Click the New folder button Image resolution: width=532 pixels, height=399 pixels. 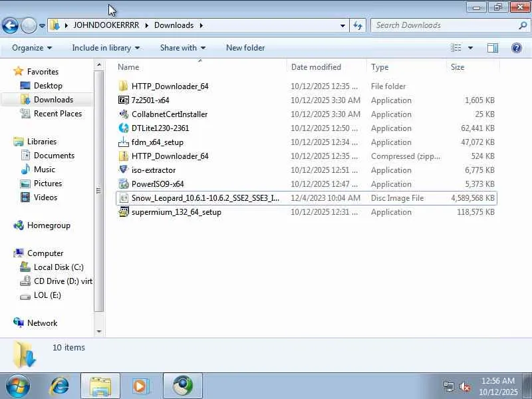coord(245,48)
